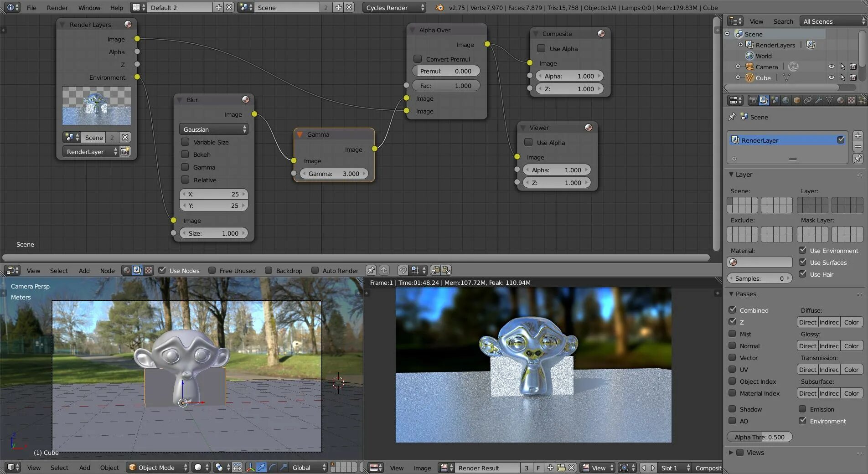Click the pin icon in node editor header
Screen dimensions: 868x474
(x=371, y=270)
